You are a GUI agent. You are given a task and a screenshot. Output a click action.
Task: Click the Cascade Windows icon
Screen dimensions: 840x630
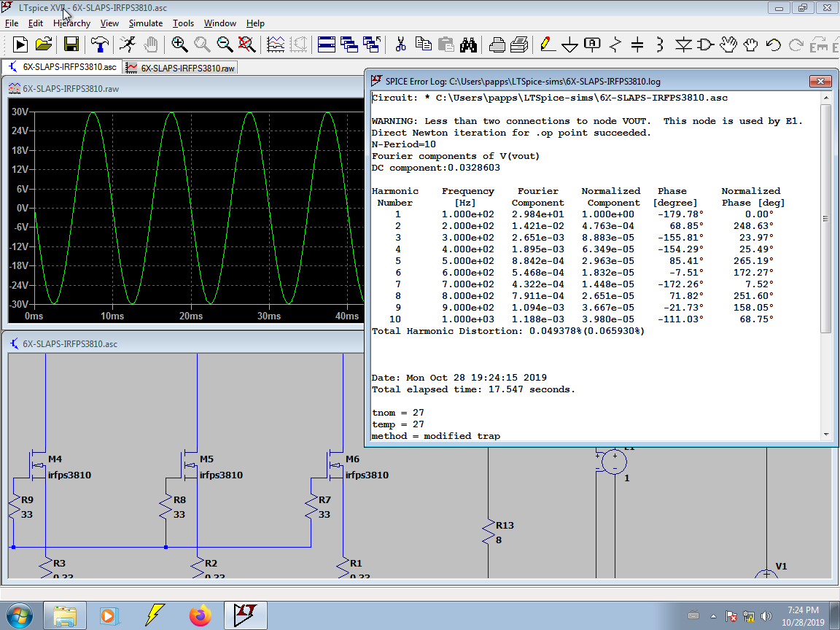pyautogui.click(x=349, y=44)
